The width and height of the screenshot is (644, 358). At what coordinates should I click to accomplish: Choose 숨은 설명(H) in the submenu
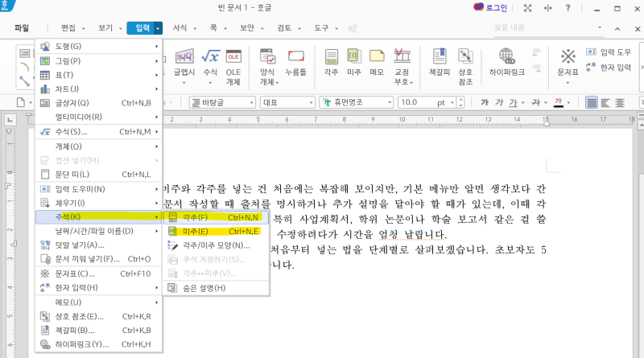tap(216, 288)
